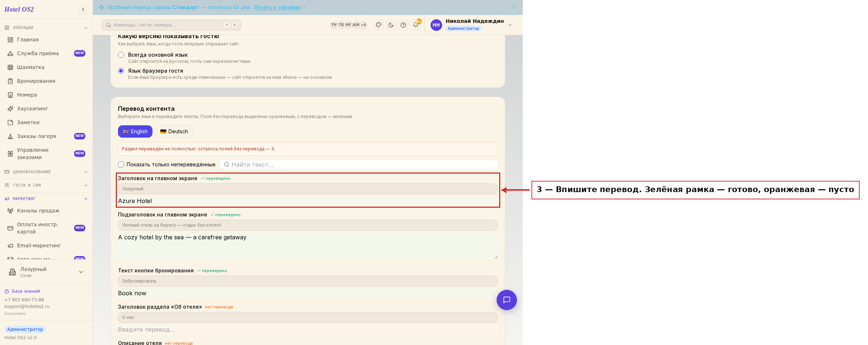
Task: Open Email-маркетинг section
Action: (46, 245)
